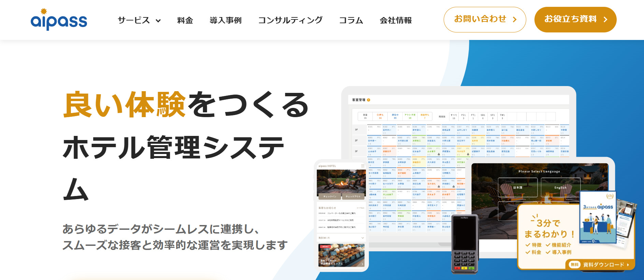Click the 特徴 check item in the banner

(533, 245)
